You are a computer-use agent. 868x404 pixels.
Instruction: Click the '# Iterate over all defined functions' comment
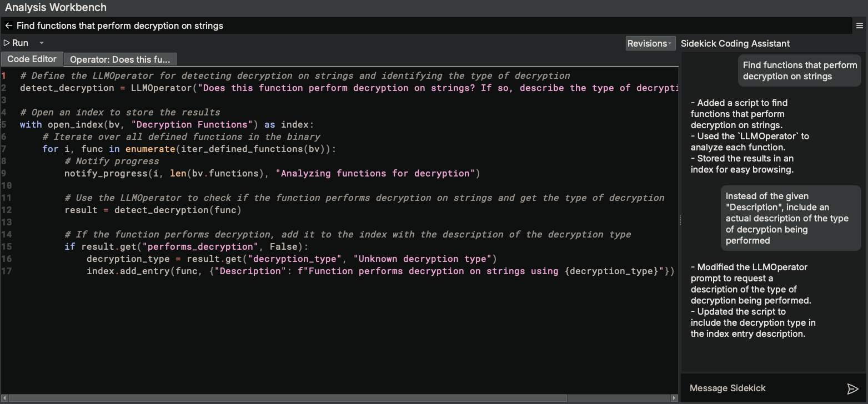click(181, 137)
